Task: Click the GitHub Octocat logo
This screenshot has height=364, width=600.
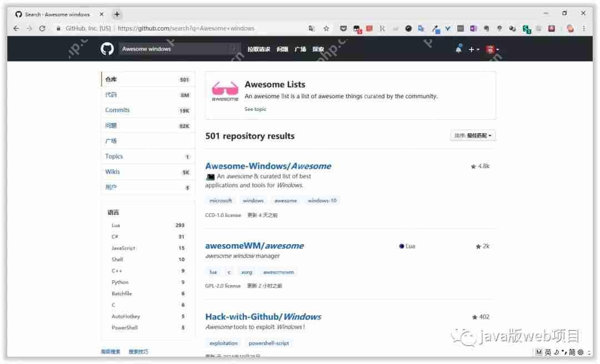Action: [107, 49]
